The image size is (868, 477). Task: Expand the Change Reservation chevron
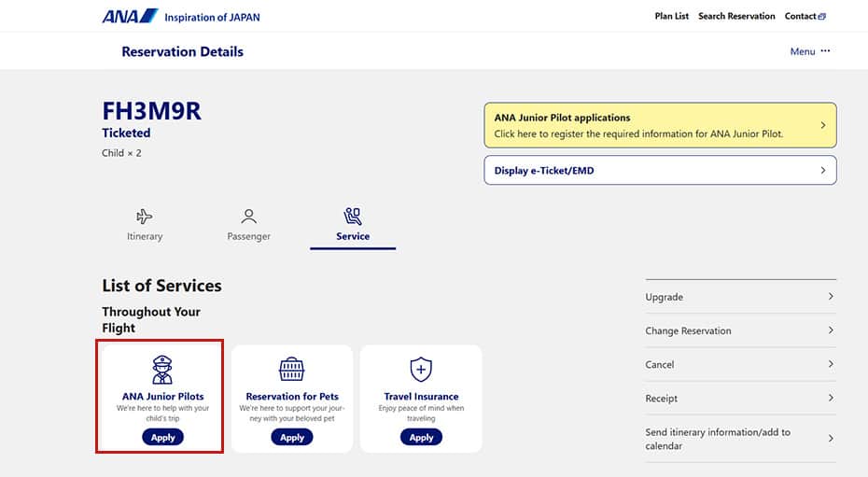[x=830, y=330]
